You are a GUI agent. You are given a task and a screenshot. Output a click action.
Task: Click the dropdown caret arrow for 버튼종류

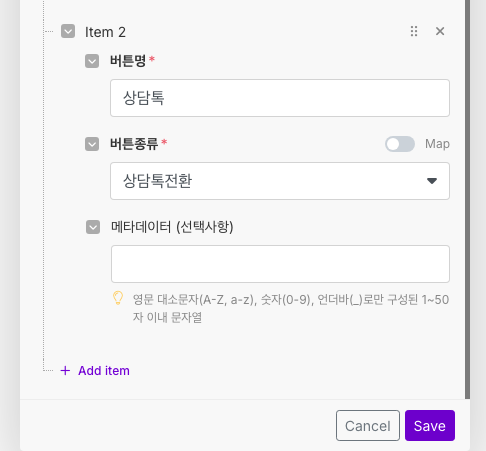click(x=432, y=181)
